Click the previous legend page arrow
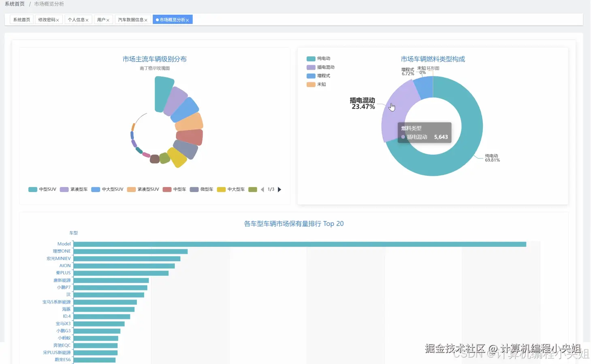591x364 pixels. (262, 189)
